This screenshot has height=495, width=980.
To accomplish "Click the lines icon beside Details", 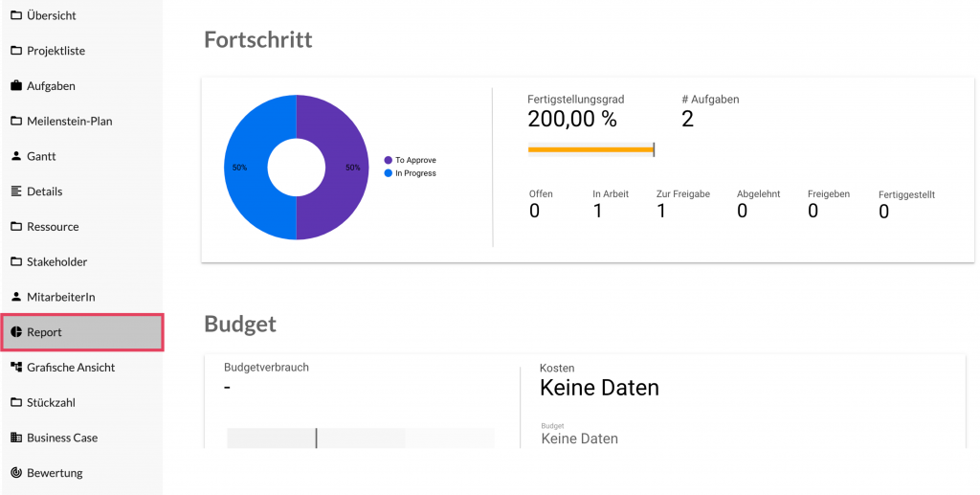I will coord(16,191).
